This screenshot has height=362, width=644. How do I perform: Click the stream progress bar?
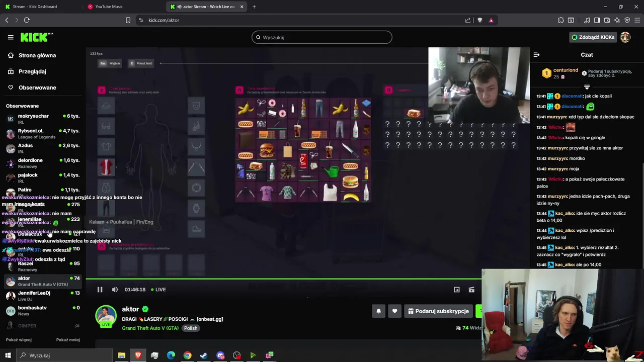283,279
